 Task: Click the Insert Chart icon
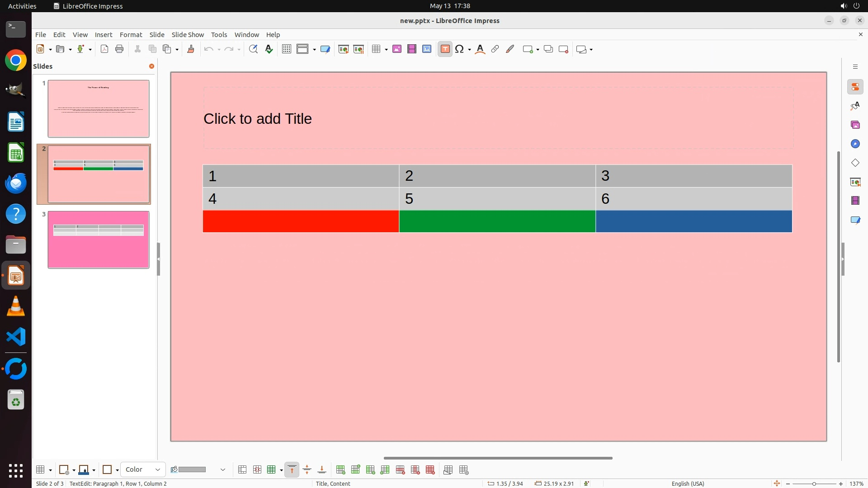point(427,49)
